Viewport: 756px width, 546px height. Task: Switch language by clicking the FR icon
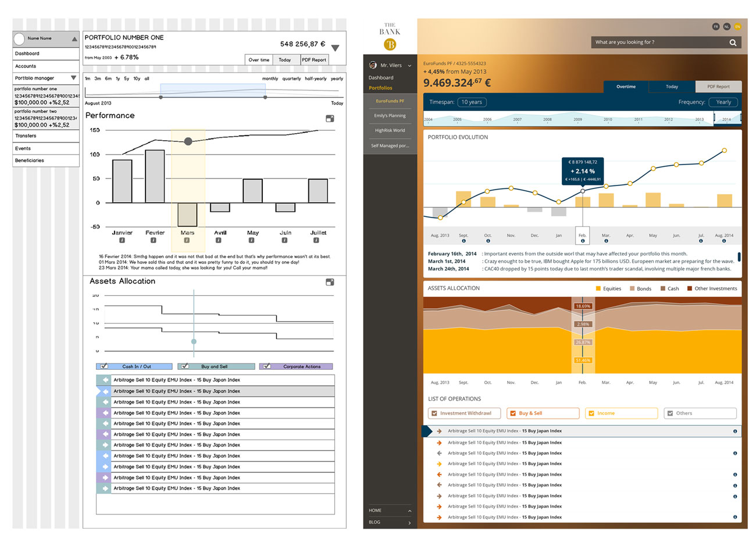(x=715, y=26)
